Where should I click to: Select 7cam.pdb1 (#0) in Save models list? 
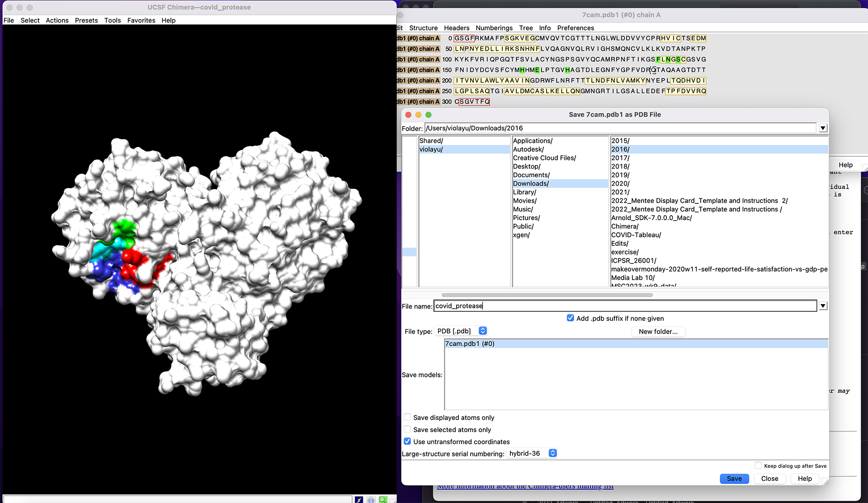[x=636, y=344]
